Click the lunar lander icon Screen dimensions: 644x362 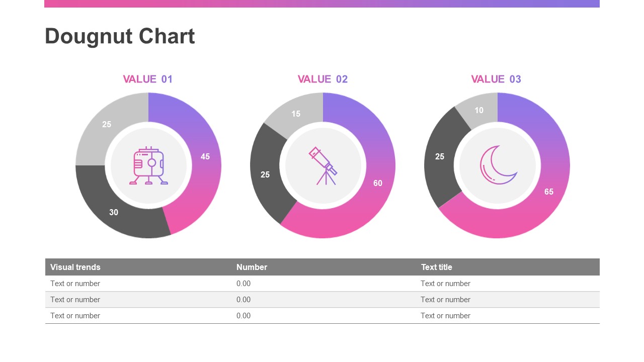click(148, 165)
